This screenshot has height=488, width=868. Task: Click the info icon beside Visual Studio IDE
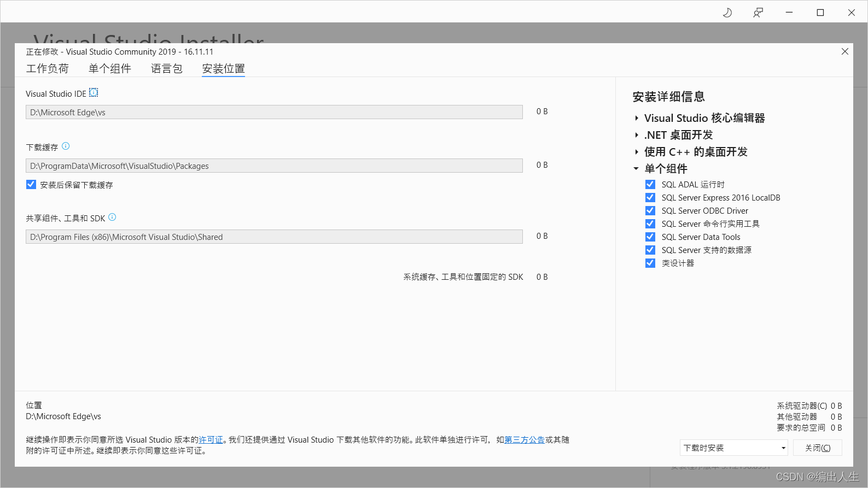pyautogui.click(x=94, y=93)
